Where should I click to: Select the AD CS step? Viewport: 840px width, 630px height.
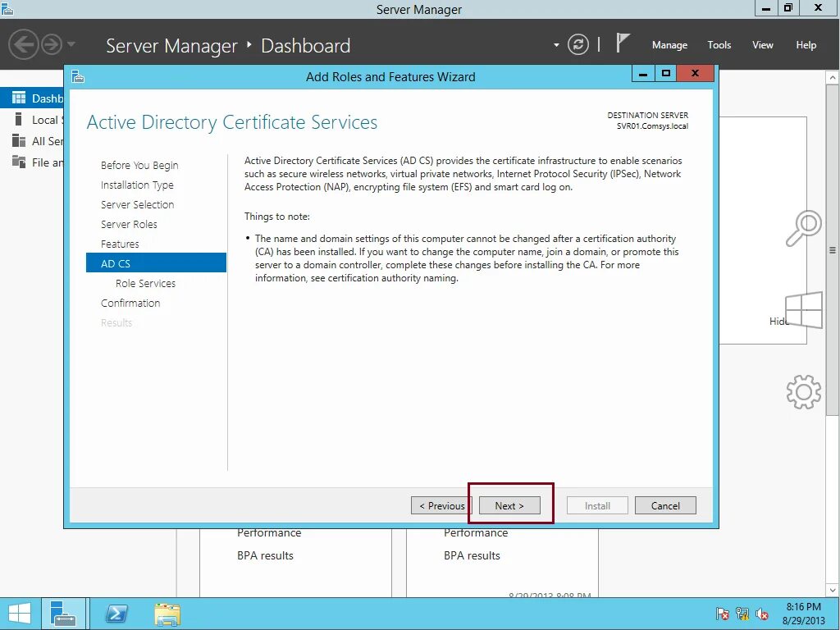156,263
